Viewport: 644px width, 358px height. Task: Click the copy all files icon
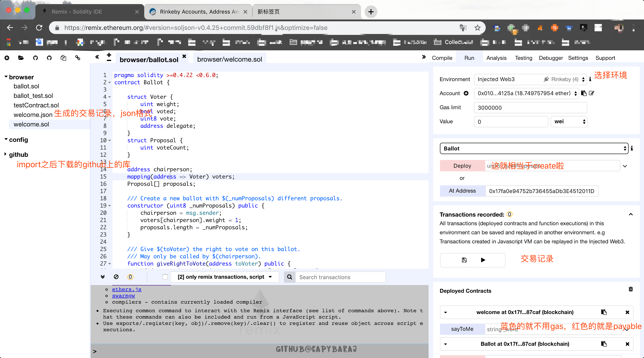pyautogui.click(x=63, y=58)
